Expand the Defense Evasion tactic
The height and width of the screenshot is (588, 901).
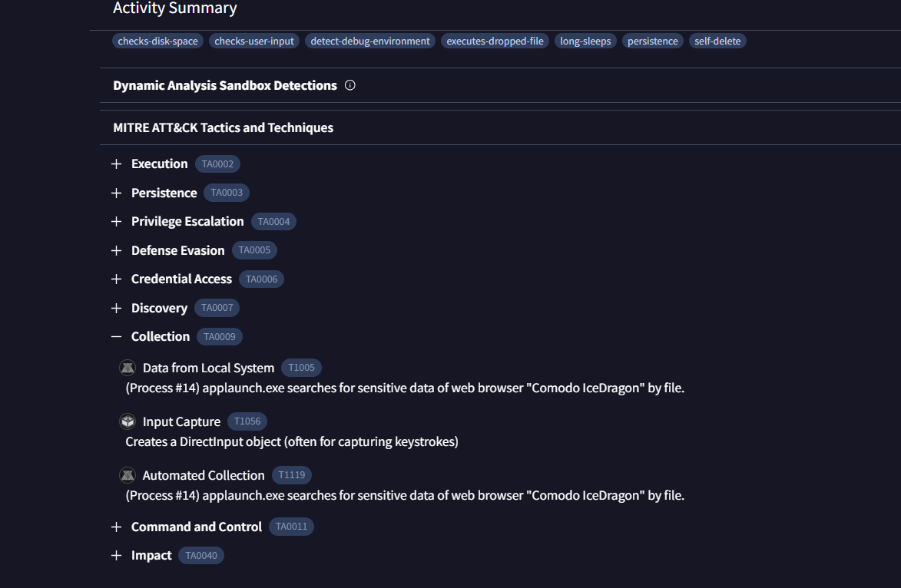[x=117, y=251]
